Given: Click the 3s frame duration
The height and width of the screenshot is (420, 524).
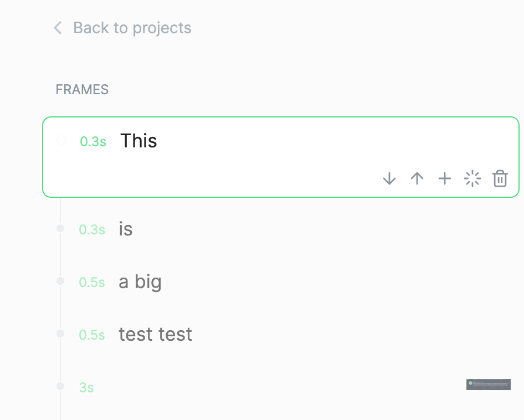Looking at the screenshot, I should point(86,387).
